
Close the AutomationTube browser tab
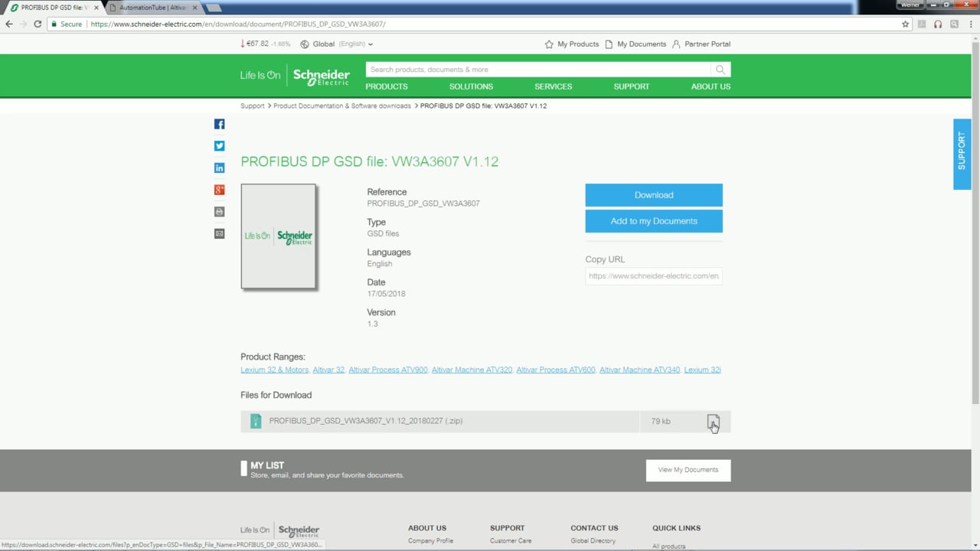194,8
